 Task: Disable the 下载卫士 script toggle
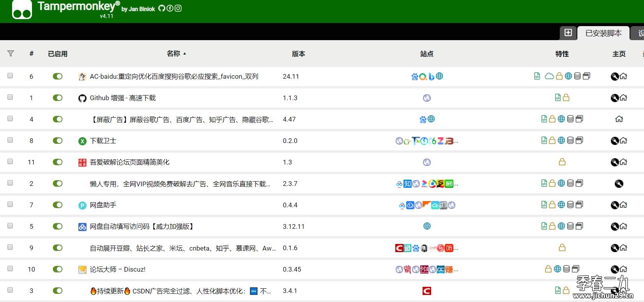click(58, 141)
